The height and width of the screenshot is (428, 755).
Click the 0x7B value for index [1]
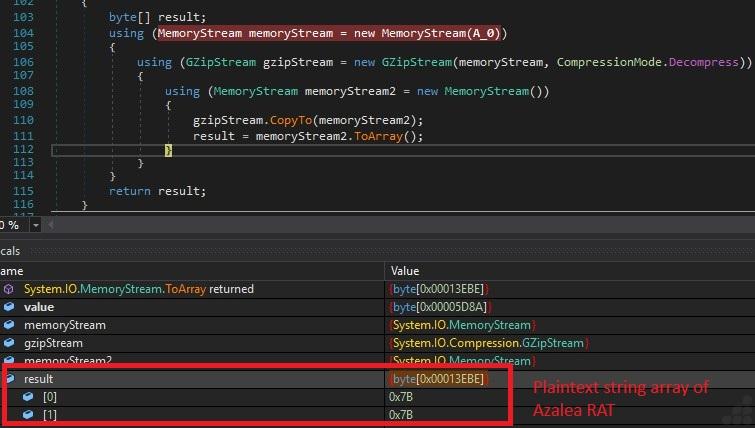401,415
